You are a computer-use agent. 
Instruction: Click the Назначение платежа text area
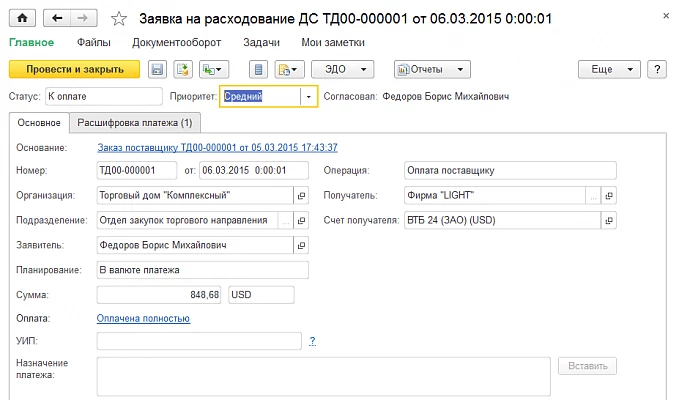(323, 377)
